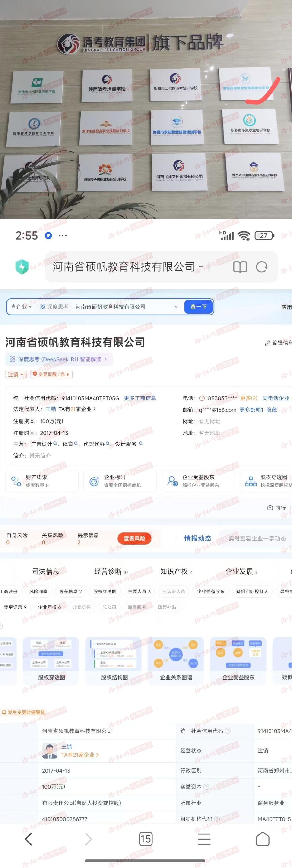The height and width of the screenshot is (868, 292).
Task: Expand the 注销 status tag
Action: pos(16,374)
